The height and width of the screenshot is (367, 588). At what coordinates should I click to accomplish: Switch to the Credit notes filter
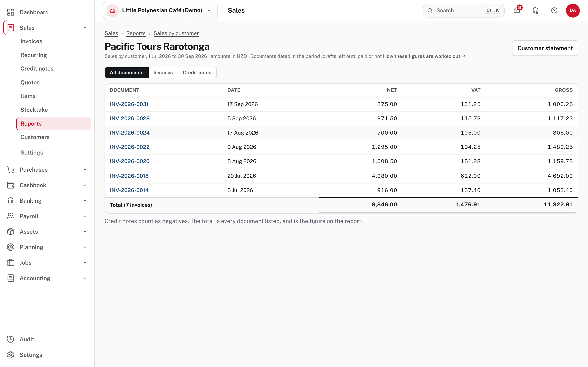197,73
